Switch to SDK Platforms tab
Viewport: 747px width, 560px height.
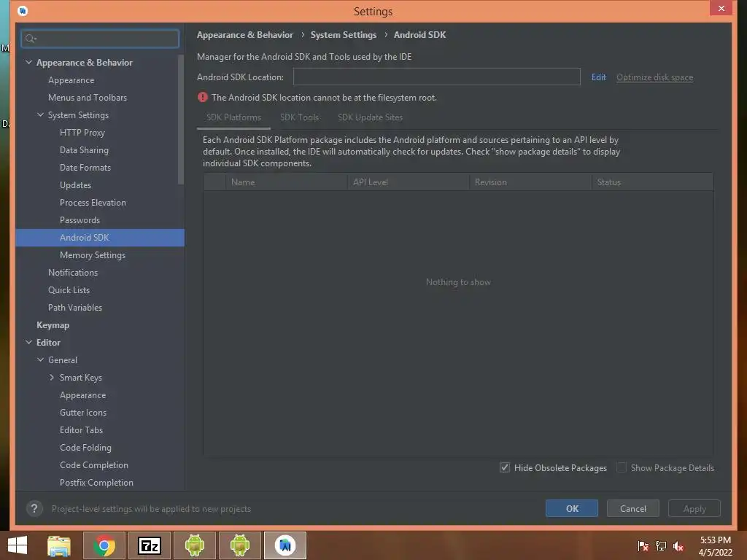(x=233, y=117)
